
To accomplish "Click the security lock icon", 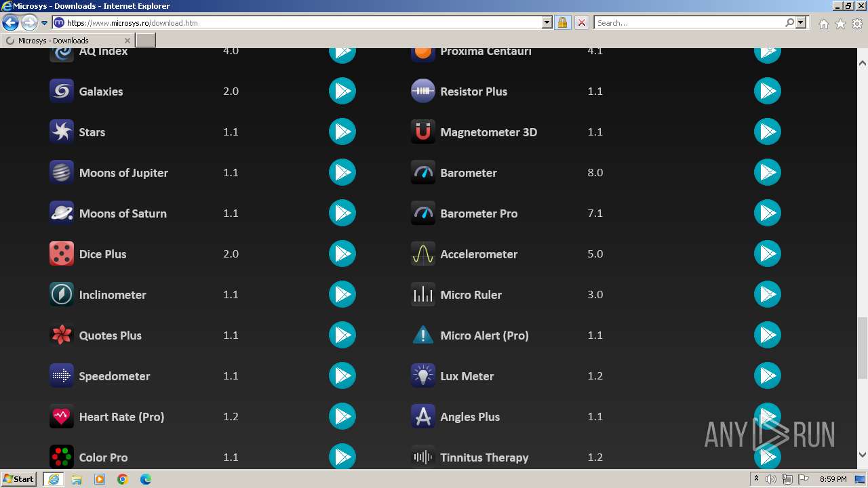I will (x=562, y=23).
